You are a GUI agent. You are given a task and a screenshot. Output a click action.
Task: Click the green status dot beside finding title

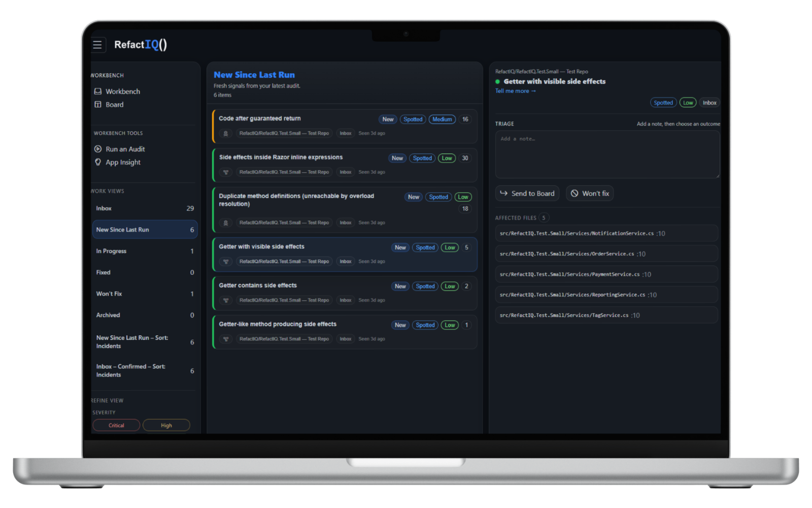(498, 82)
